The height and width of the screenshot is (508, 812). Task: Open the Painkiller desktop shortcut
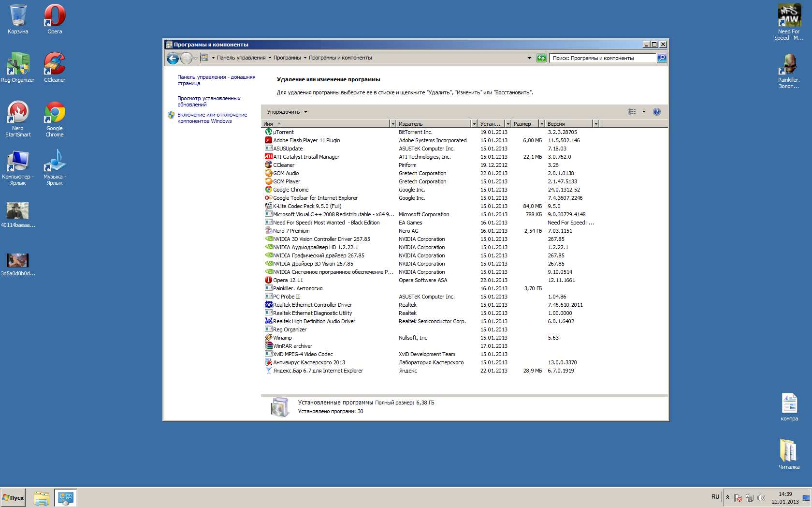tap(789, 71)
